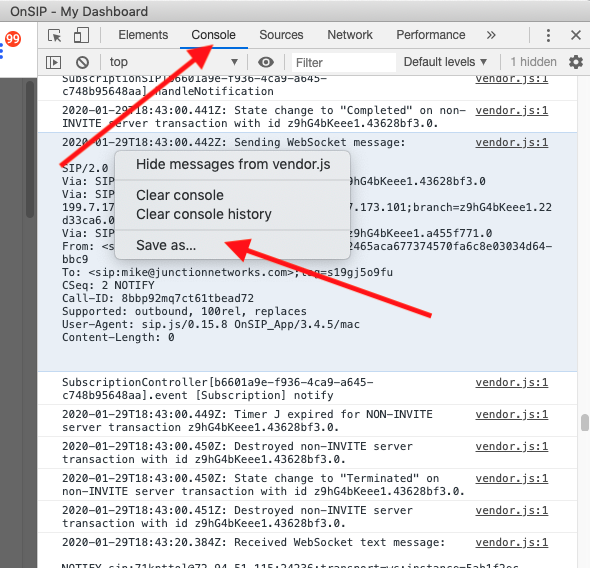The width and height of the screenshot is (590, 568).
Task: Select the Call-ID: 8bbp92mq7ct61tbead72 line
Action: (x=158, y=299)
